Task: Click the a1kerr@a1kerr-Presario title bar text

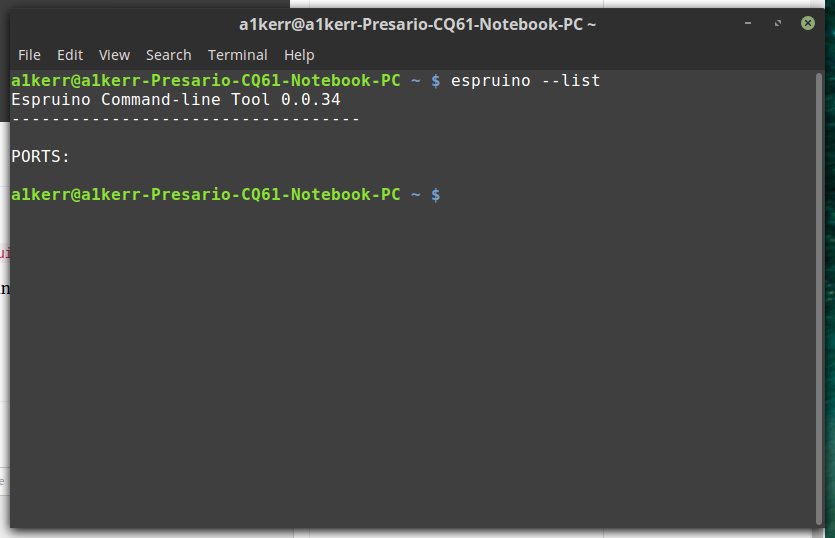Action: point(418,25)
